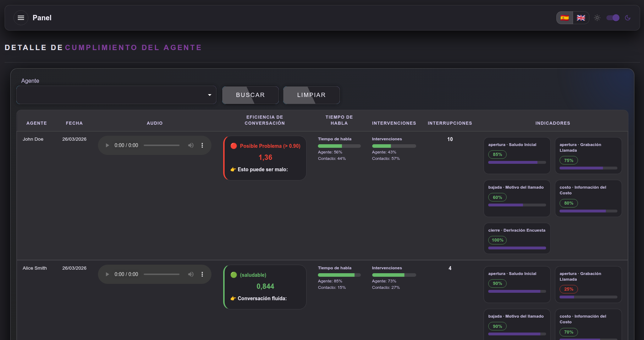Mute John Doe's audio player
Screen dimensions: 644x340
point(191,145)
